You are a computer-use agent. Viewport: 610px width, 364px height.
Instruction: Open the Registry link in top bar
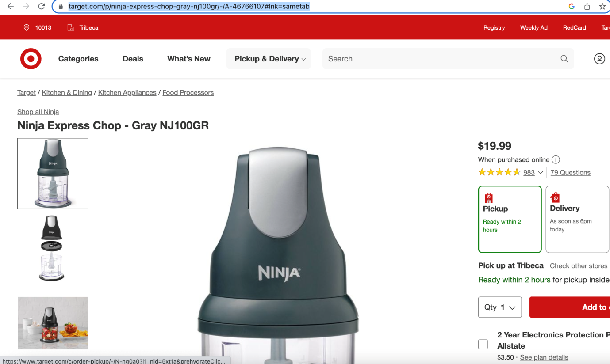[494, 27]
